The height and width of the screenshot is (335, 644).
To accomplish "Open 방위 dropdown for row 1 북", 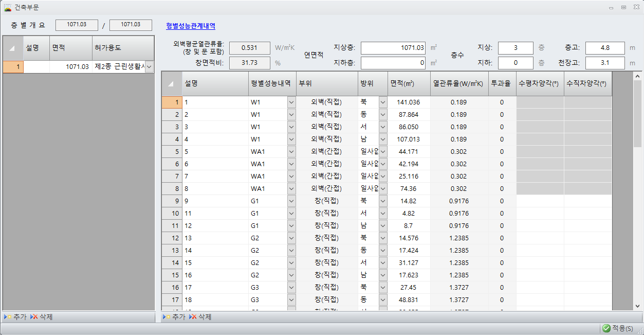I will coord(382,102).
